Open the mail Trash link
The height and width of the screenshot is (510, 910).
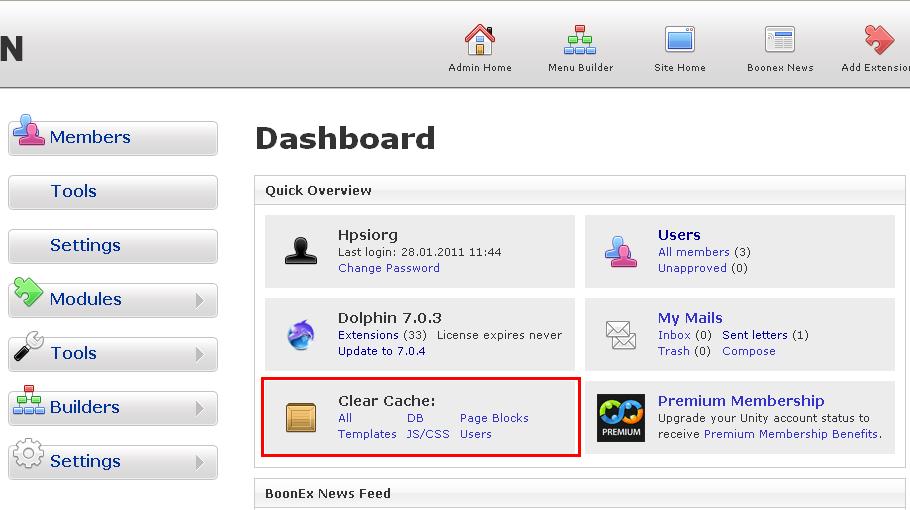[673, 351]
